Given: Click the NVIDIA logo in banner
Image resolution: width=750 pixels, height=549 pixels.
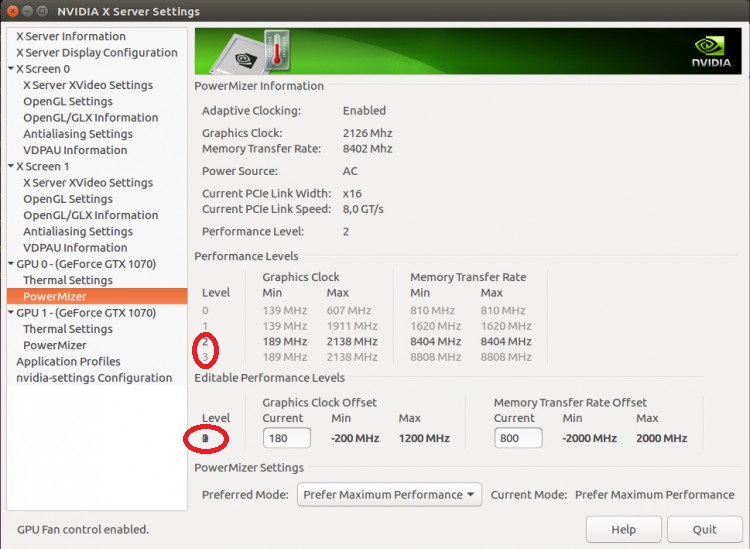Looking at the screenshot, I should tap(711, 52).
